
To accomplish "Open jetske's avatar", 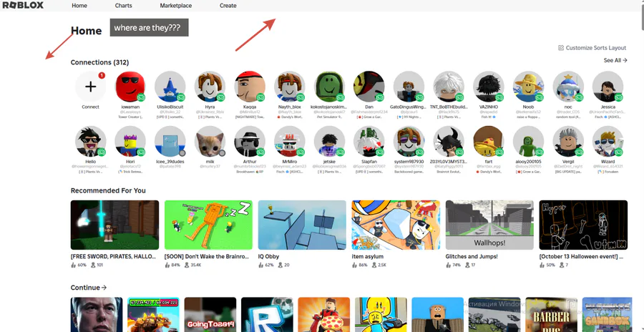I will (x=329, y=142).
